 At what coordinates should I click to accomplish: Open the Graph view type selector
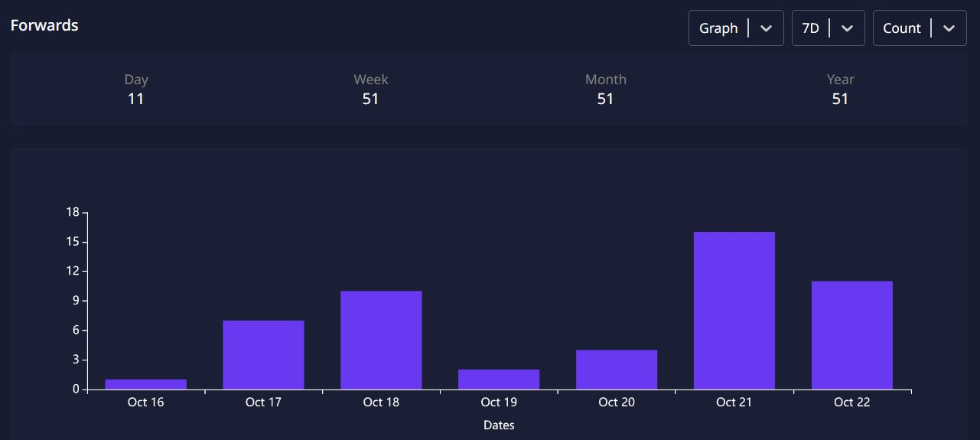click(719, 28)
